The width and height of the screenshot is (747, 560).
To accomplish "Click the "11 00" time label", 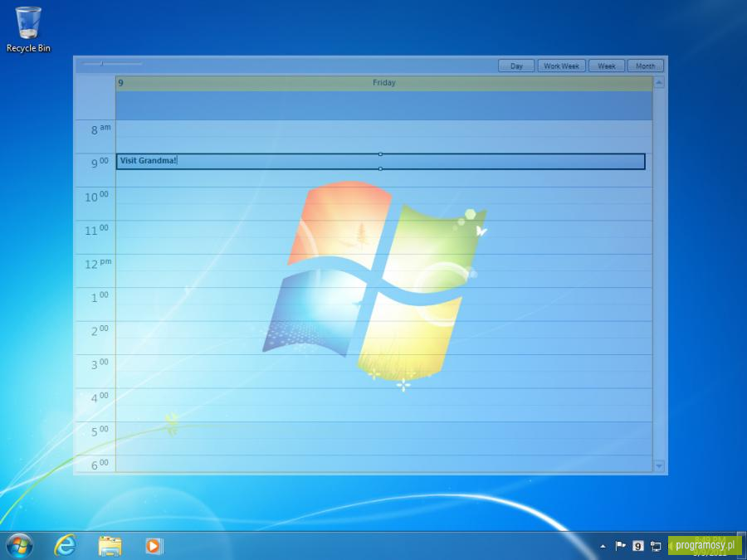I will coord(97,231).
